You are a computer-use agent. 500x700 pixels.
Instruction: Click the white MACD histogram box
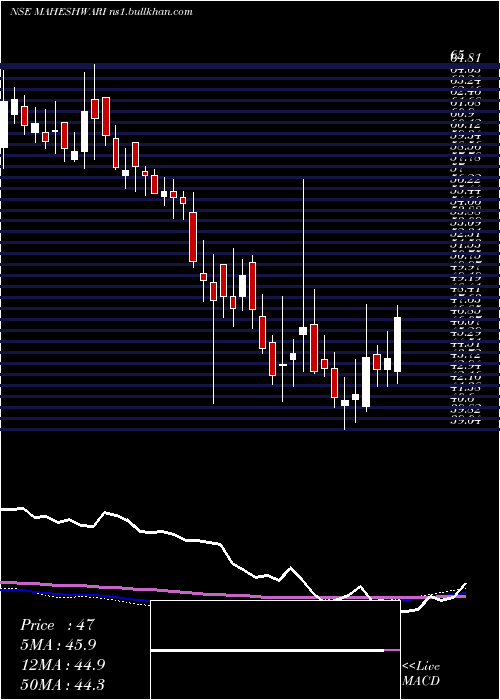tap(275, 650)
